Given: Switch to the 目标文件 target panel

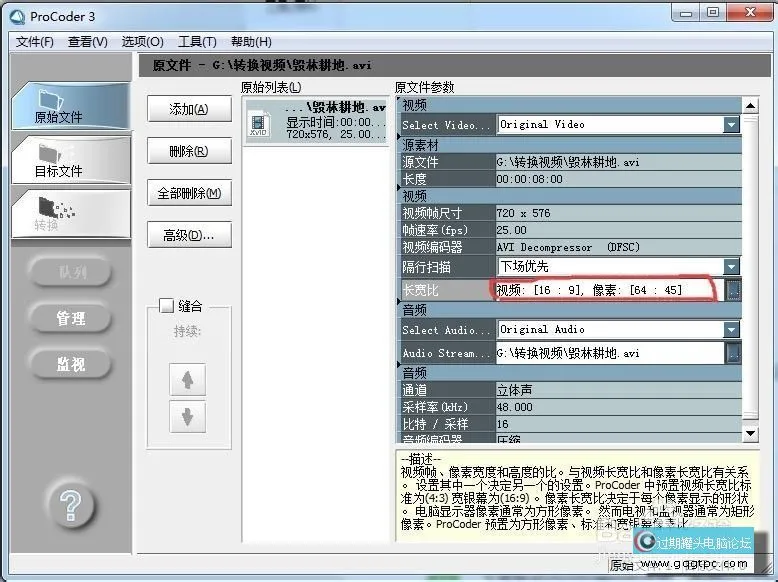Looking at the screenshot, I should tap(71, 160).
